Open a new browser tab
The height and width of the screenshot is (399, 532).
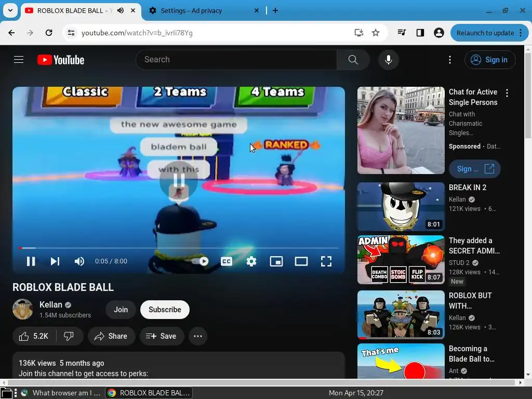click(x=275, y=10)
